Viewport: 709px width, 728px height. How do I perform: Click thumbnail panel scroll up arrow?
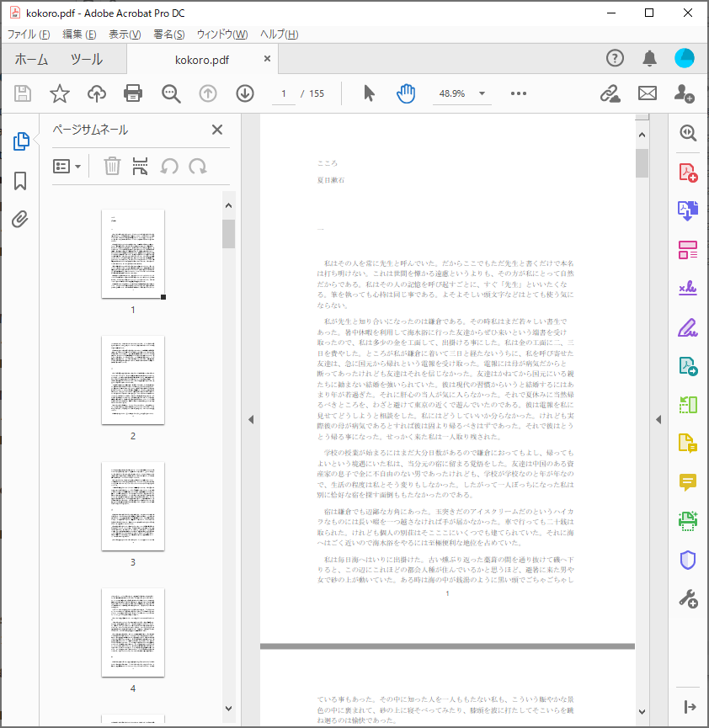click(228, 205)
